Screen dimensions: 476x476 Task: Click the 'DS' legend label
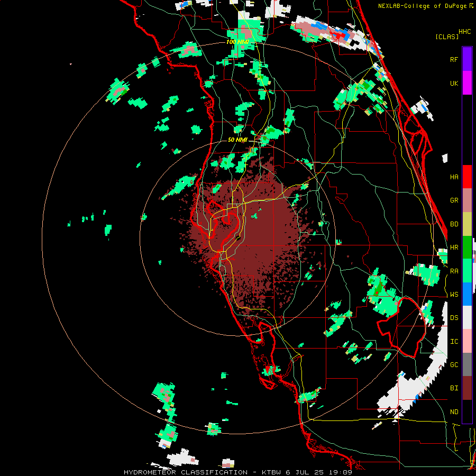454,318
